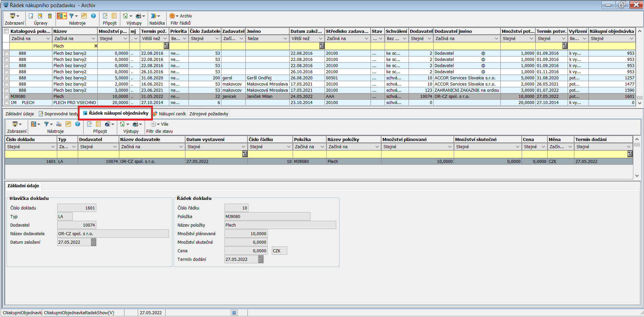Screen dimensions: 644x317
Task: Expand the Archiv row filter dropdown
Action: pyautogui.click(x=177, y=16)
